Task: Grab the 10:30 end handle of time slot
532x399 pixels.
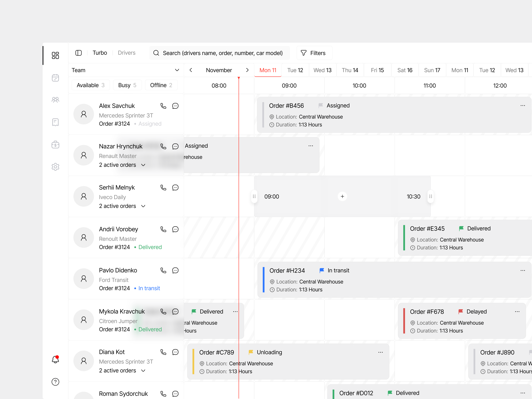Action: 431,197
